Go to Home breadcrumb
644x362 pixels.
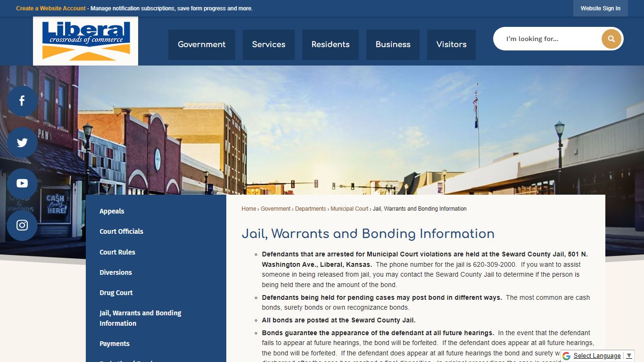point(249,209)
